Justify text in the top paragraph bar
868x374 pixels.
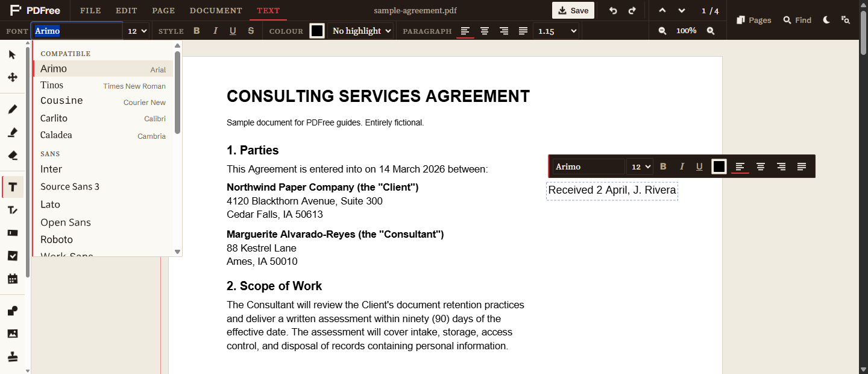pos(523,31)
